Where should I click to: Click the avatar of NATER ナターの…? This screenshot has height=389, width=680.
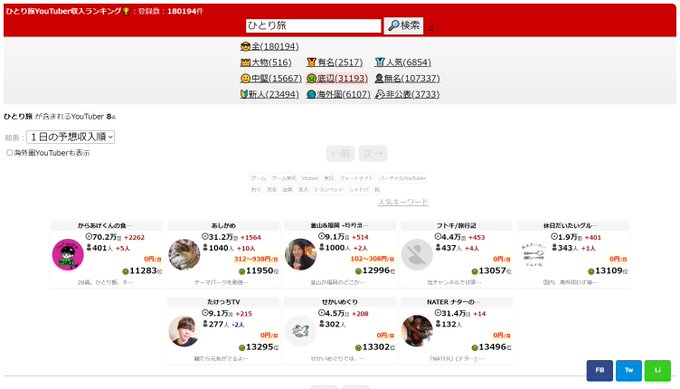[x=417, y=331]
